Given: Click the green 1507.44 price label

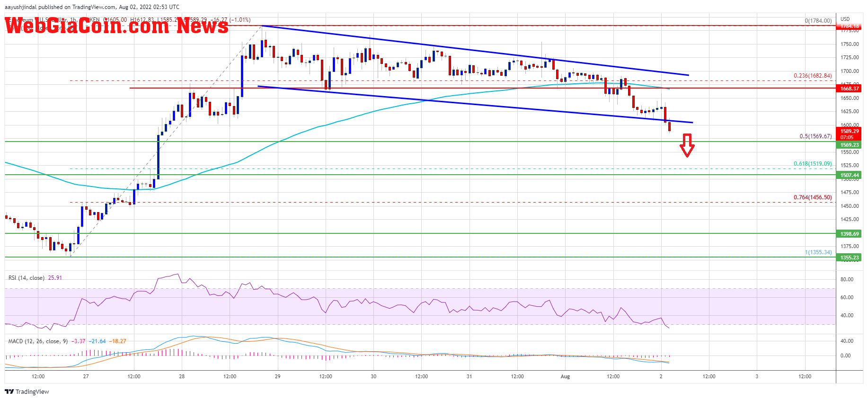Looking at the screenshot, I should pyautogui.click(x=850, y=175).
